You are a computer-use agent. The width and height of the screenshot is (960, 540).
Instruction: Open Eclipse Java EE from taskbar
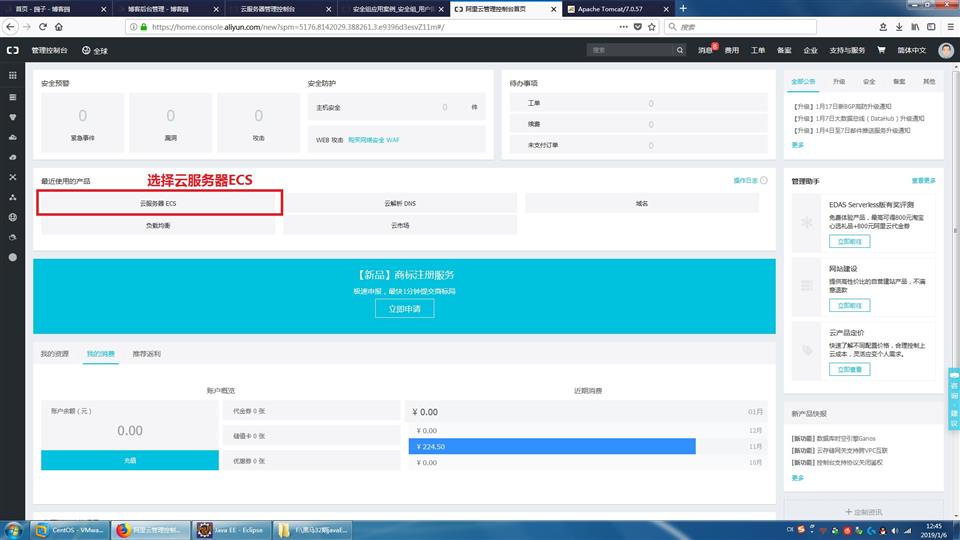[231, 530]
